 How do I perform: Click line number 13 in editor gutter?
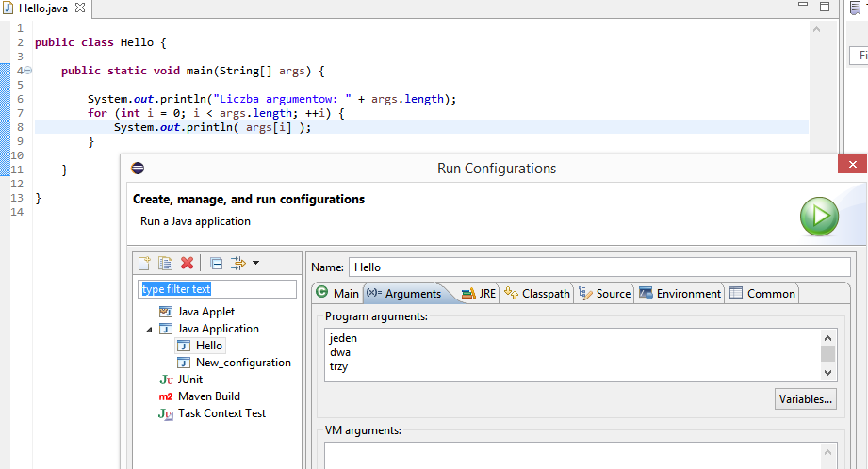(x=17, y=198)
